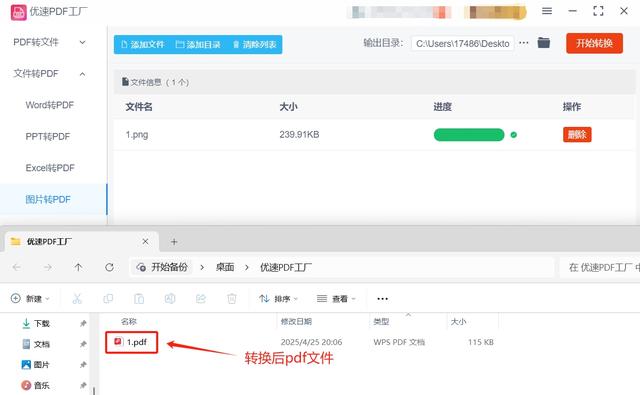Click 桌面 breadcrumb in address bar
The width and height of the screenshot is (640, 395).
click(225, 267)
